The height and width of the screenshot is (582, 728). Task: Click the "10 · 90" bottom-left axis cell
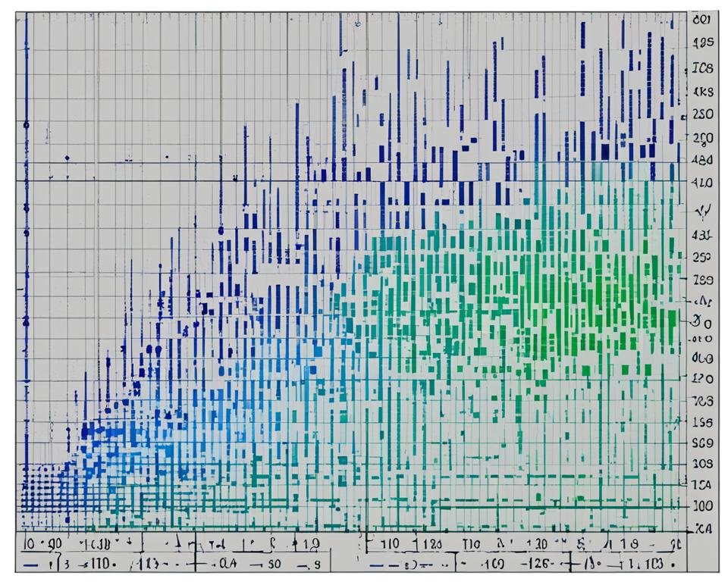tap(42, 544)
